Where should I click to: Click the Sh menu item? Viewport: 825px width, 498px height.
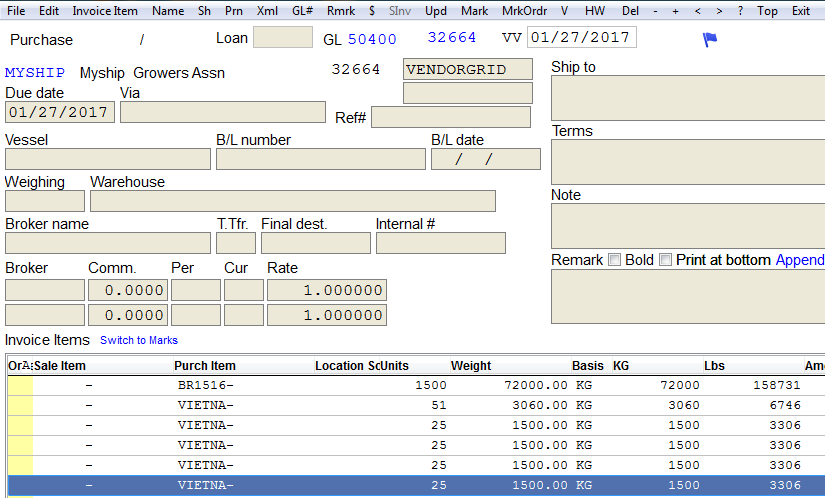pos(204,11)
